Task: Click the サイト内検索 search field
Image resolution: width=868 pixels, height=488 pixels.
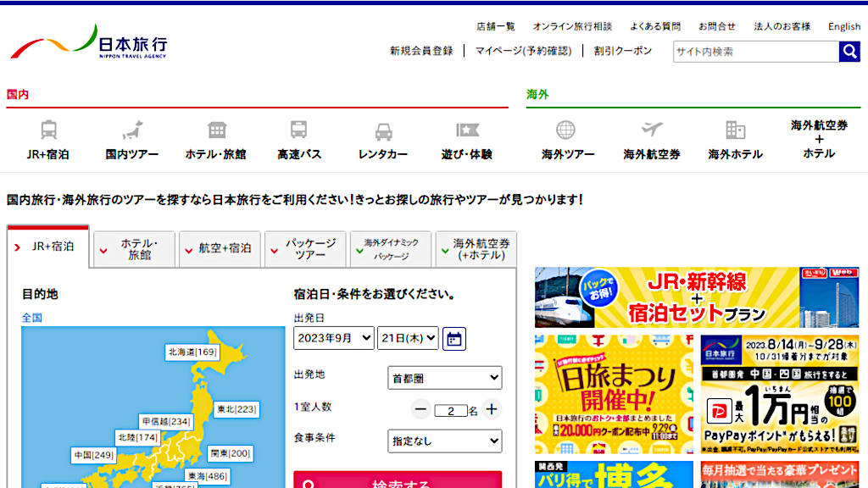Action: 756,52
